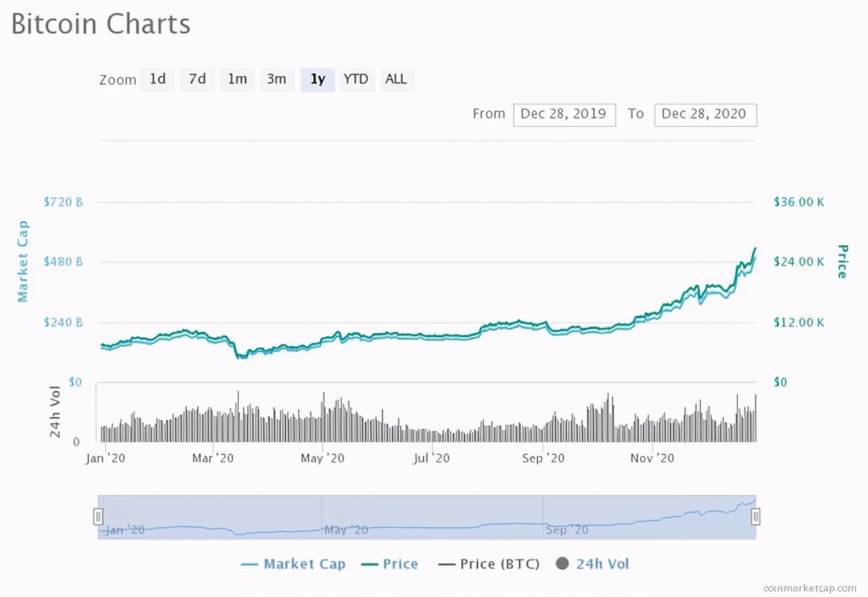Click the coinmarketcap.com watermark
This screenshot has width=868, height=597.
810,588
